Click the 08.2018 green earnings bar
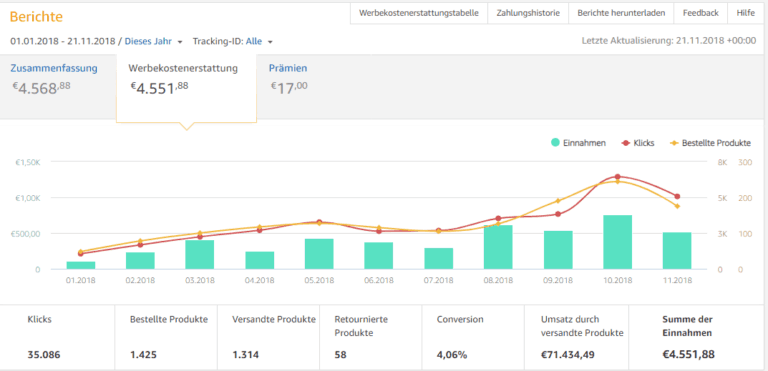This screenshot has height=371, width=768. (498, 247)
